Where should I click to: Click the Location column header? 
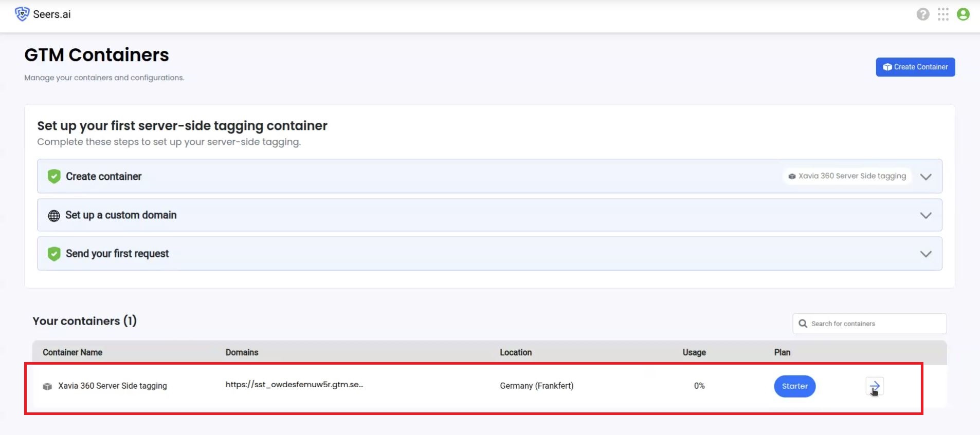click(516, 352)
